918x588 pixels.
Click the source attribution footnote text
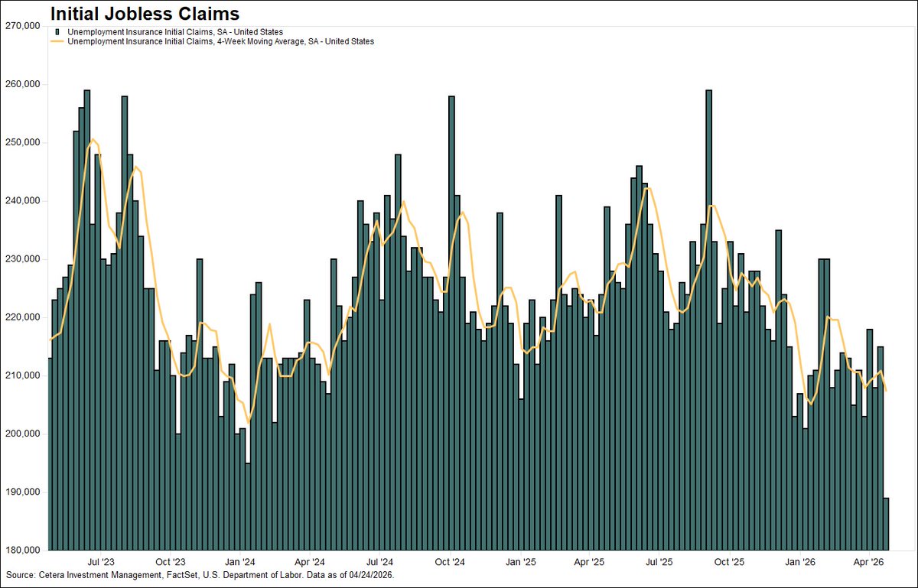click(200, 574)
